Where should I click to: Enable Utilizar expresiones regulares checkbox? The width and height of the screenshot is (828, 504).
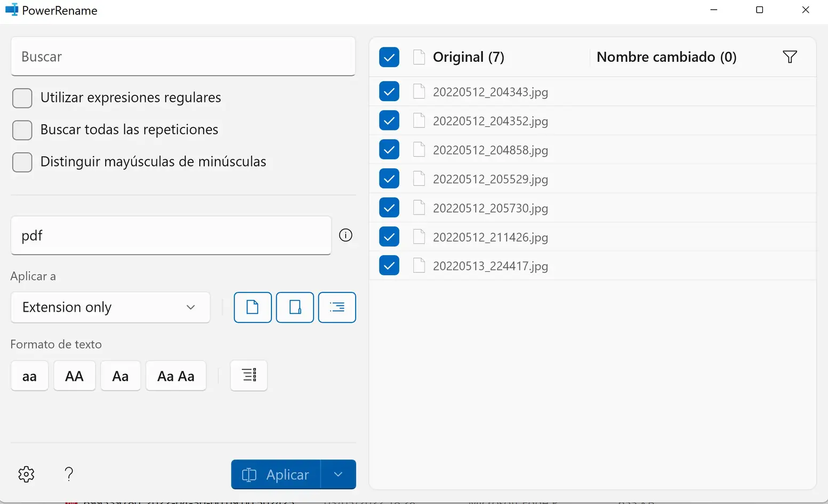point(22,98)
